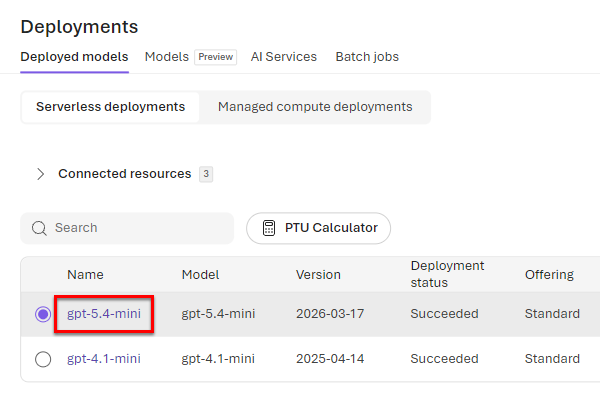Click the Model cell gpt-5.4-mini
Viewport: 600px width, 402px height.
tap(218, 314)
